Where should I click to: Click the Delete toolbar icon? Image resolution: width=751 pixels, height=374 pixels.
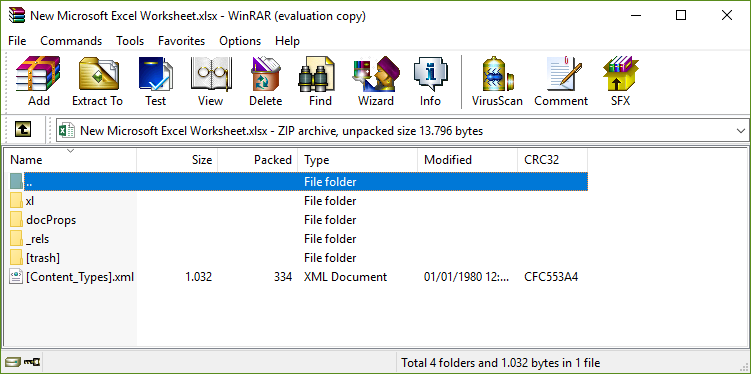(265, 81)
